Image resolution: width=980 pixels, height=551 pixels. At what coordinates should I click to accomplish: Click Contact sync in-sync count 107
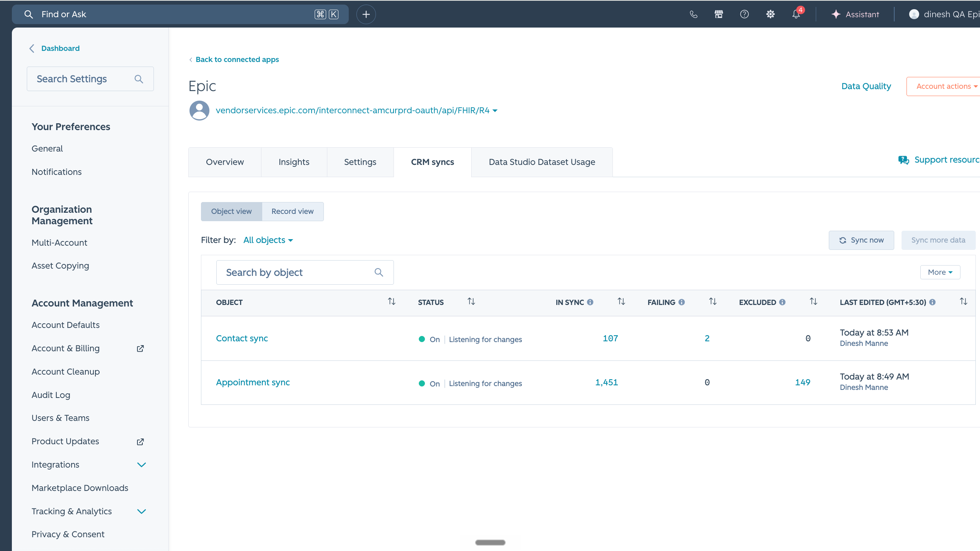tap(610, 339)
